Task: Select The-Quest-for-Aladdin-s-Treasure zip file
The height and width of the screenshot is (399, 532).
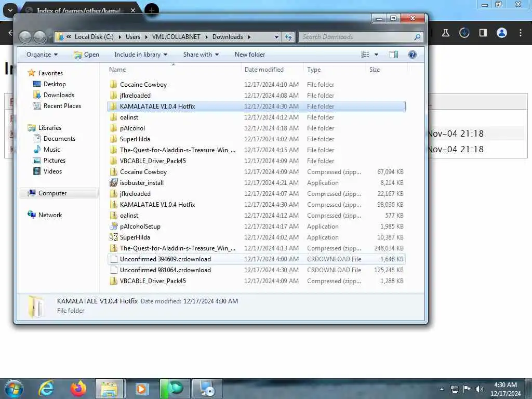Action: [257, 248]
